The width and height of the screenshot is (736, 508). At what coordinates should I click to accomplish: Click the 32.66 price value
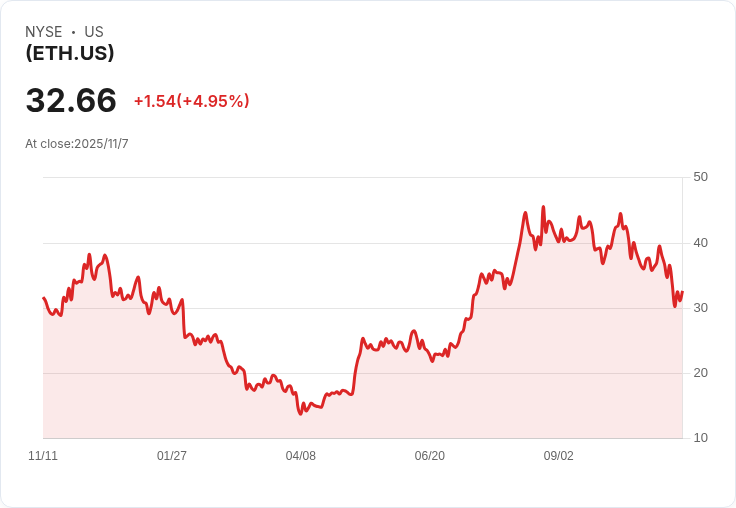tap(71, 100)
